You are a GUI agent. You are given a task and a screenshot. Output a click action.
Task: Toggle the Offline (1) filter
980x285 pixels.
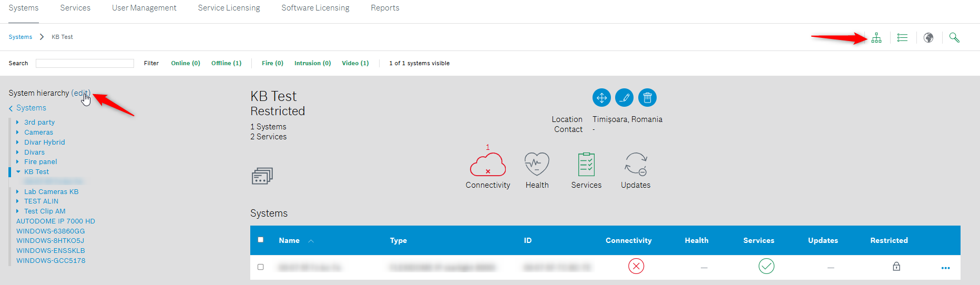[226, 63]
